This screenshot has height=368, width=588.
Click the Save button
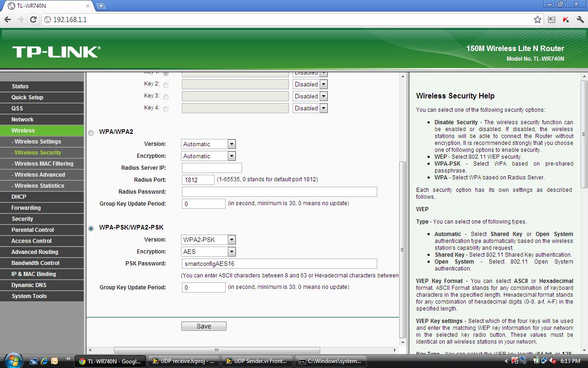(204, 326)
